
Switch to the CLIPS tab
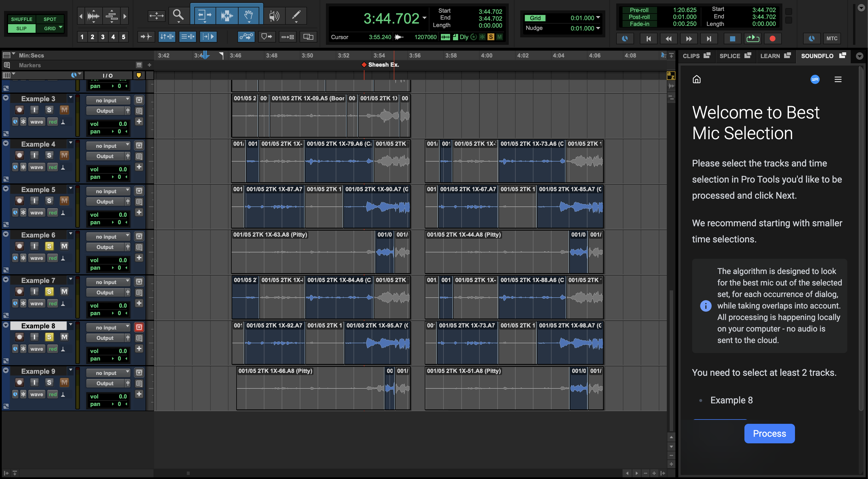click(x=696, y=56)
